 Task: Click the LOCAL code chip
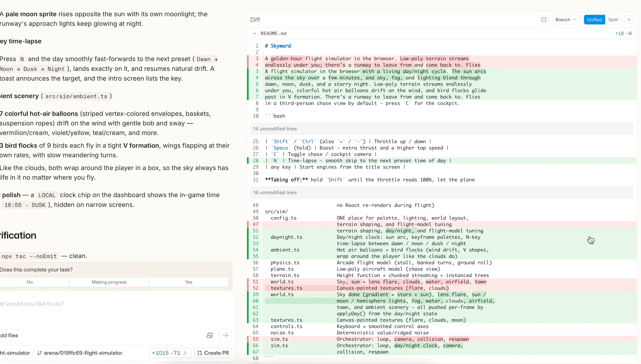[47, 195]
